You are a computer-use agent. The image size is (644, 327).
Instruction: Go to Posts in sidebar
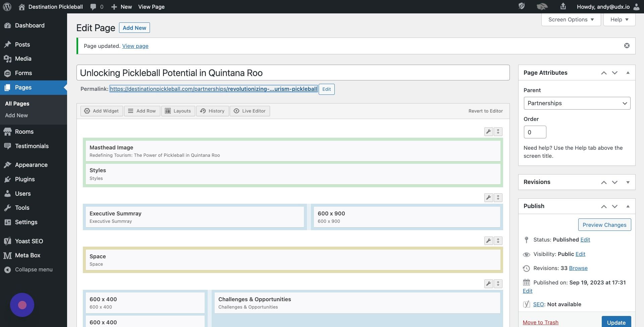(x=34, y=45)
